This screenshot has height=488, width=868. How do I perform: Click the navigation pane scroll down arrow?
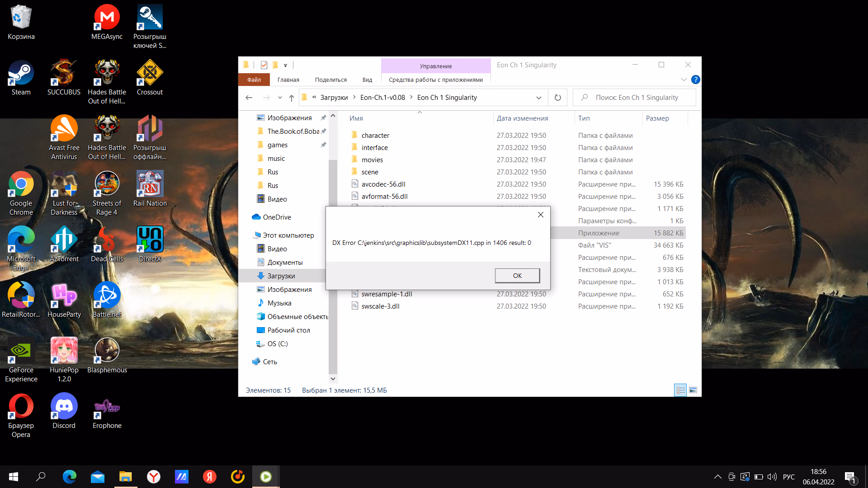coord(333,379)
